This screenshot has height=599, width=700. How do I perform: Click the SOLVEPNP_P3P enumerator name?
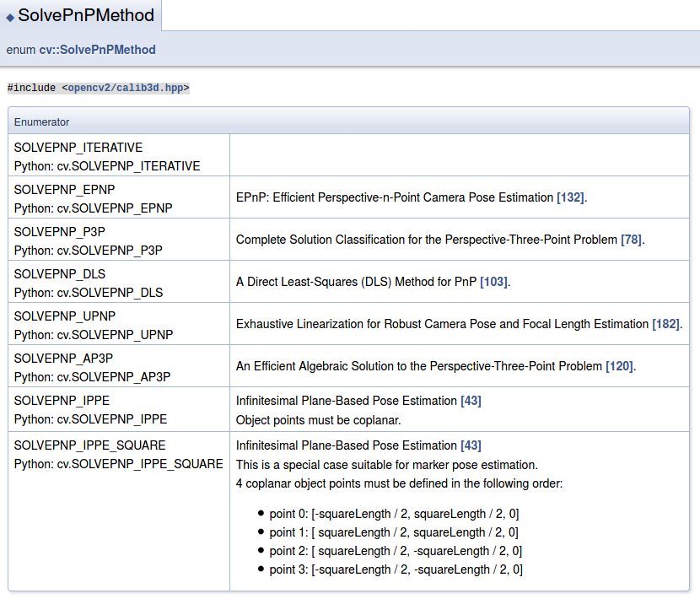pyautogui.click(x=59, y=232)
